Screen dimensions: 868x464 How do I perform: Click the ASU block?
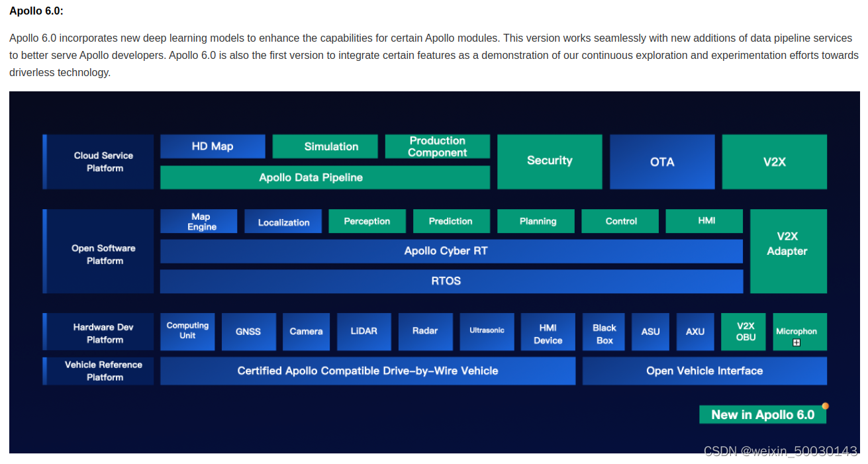pyautogui.click(x=651, y=332)
